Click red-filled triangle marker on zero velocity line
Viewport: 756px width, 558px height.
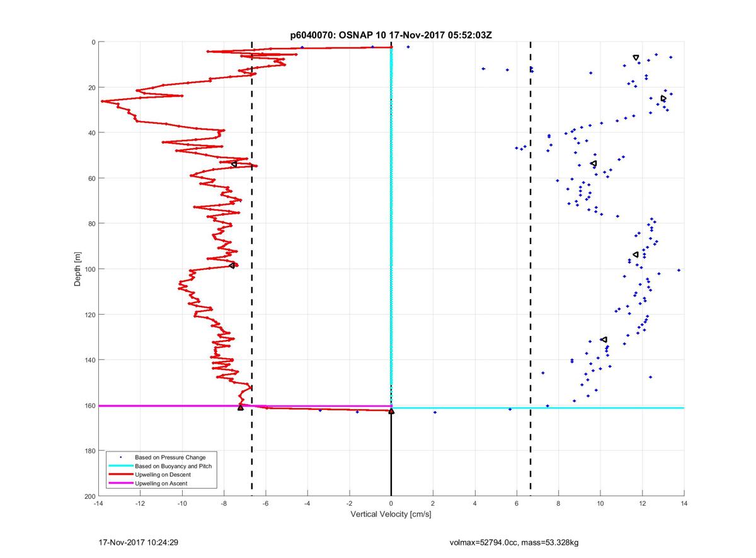click(x=391, y=411)
